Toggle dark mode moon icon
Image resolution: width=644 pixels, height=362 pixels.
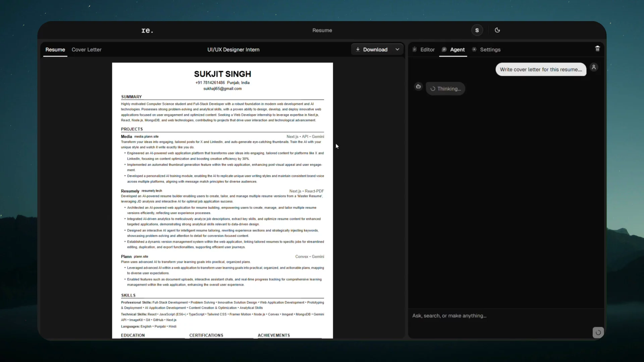pyautogui.click(x=497, y=30)
